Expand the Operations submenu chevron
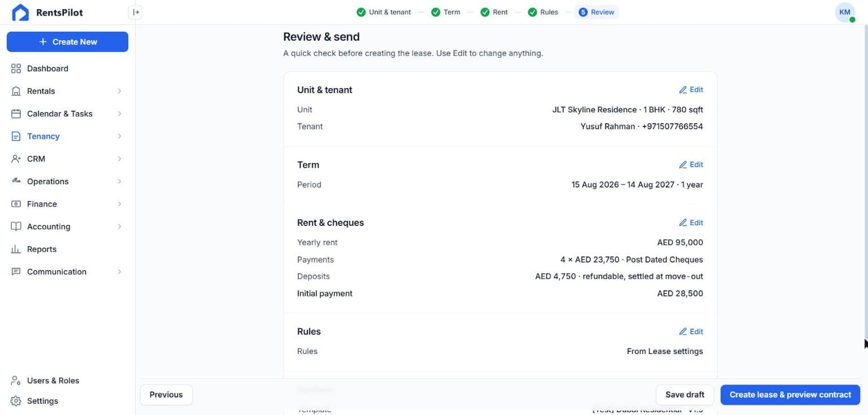The height and width of the screenshot is (415, 868). pos(119,181)
